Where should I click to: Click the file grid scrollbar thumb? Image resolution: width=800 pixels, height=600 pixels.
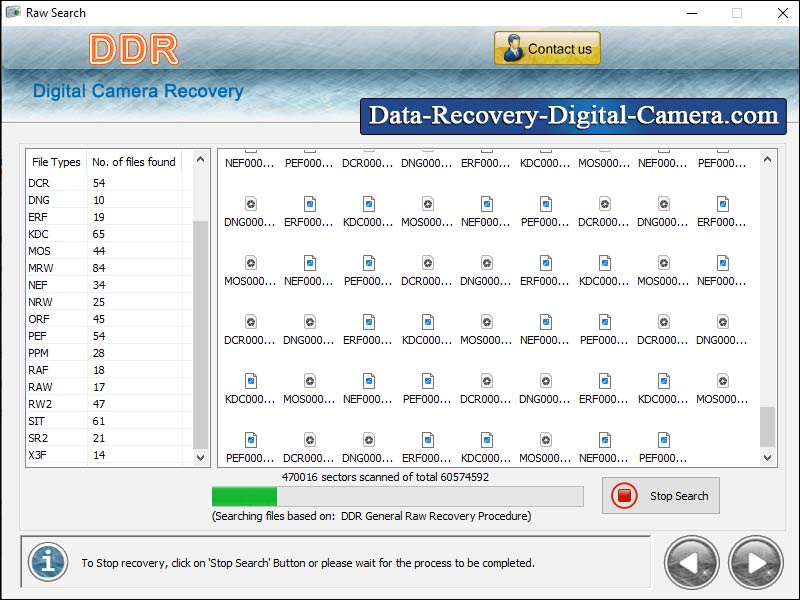[x=767, y=427]
